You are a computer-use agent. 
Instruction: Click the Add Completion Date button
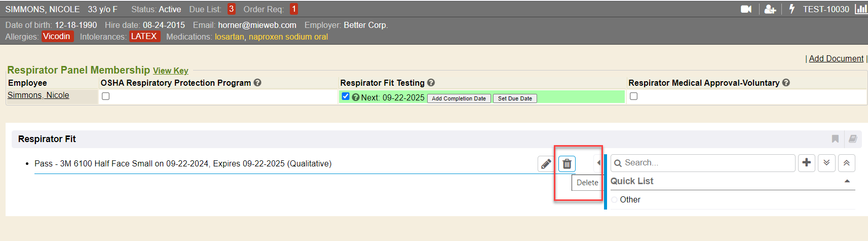coord(459,98)
